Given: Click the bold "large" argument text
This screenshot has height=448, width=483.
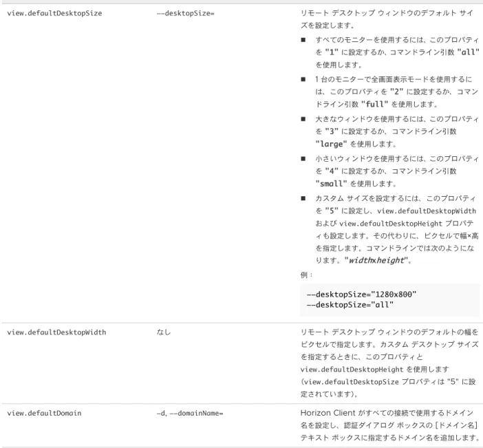Looking at the screenshot, I should coord(331,144).
